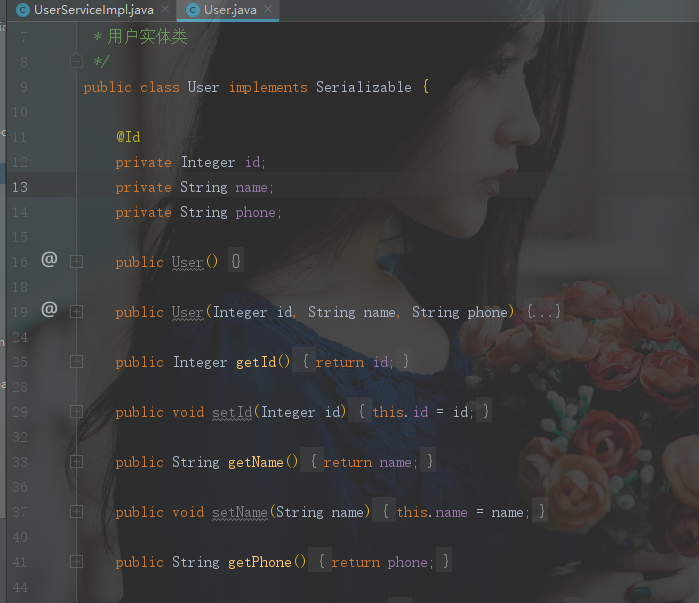Screen dimensions: 699x603
Task: Click line number 9 in the gutter
Action: pos(24,87)
